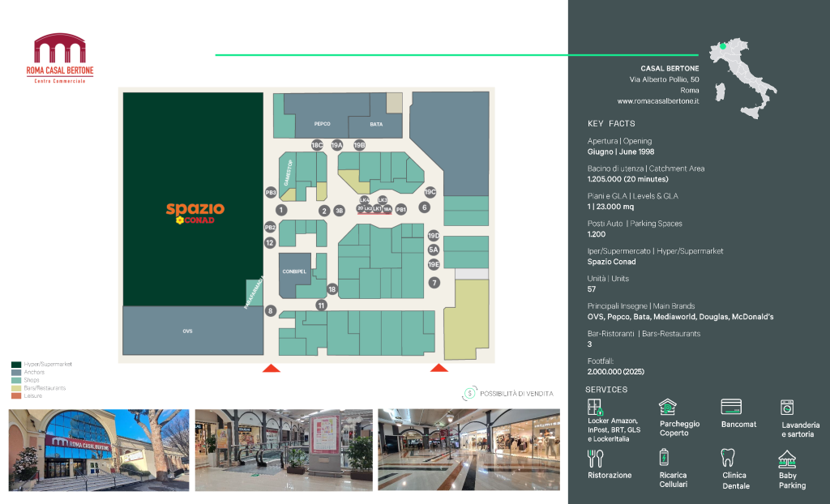Open the escalator interior photo thumbnail
830x504 pixels.
[x=284, y=450]
